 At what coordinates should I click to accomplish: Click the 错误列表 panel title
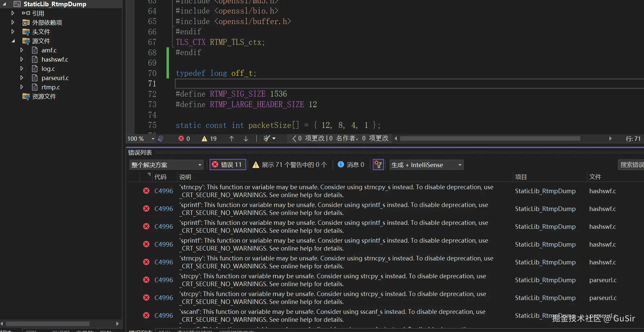coord(140,153)
